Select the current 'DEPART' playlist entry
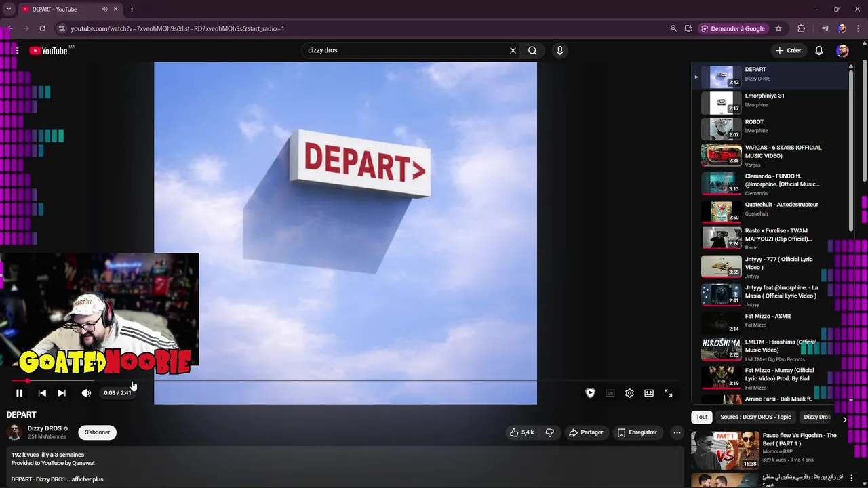Image resolution: width=868 pixels, height=488 pixels. [769, 77]
